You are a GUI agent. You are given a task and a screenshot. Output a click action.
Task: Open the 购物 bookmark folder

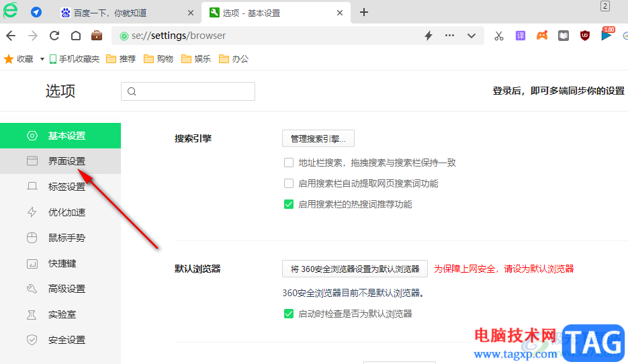pos(159,59)
